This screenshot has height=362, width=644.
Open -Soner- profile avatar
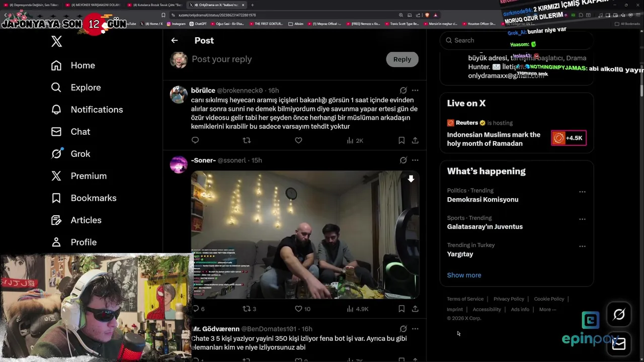point(179,164)
